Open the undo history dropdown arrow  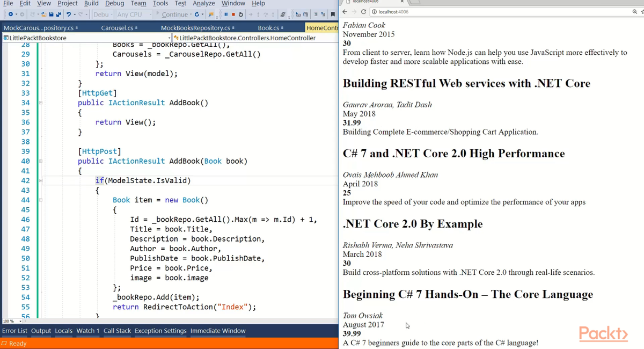coord(75,14)
